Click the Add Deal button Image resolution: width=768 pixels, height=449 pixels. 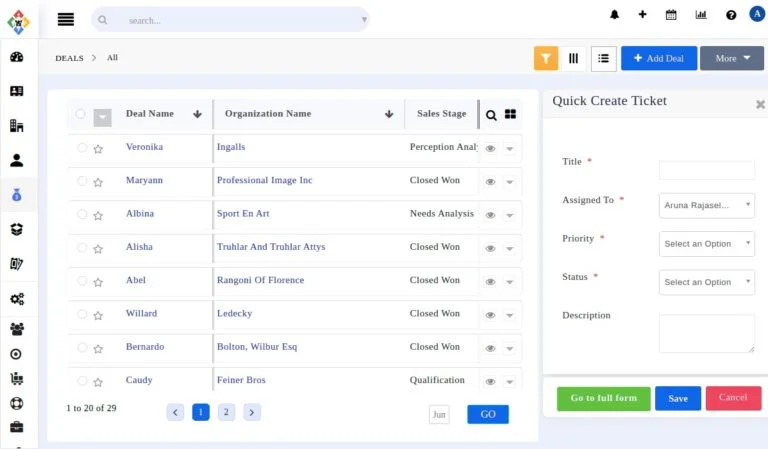pyautogui.click(x=658, y=58)
